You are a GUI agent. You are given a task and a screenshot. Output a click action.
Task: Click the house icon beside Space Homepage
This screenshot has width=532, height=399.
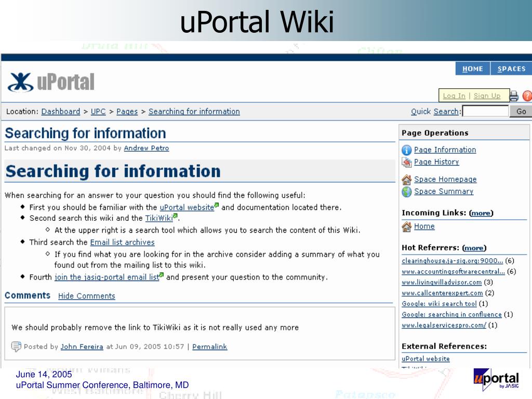[x=406, y=179]
